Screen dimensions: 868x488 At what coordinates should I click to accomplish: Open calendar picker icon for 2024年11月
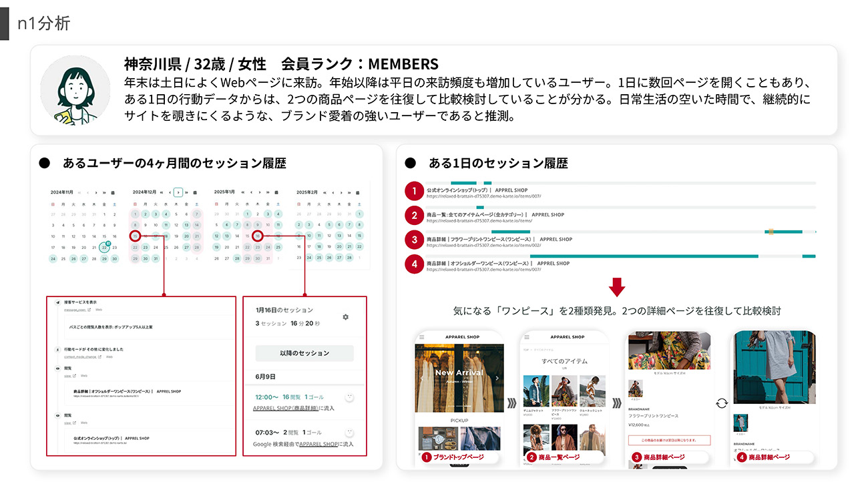pyautogui.click(x=113, y=192)
